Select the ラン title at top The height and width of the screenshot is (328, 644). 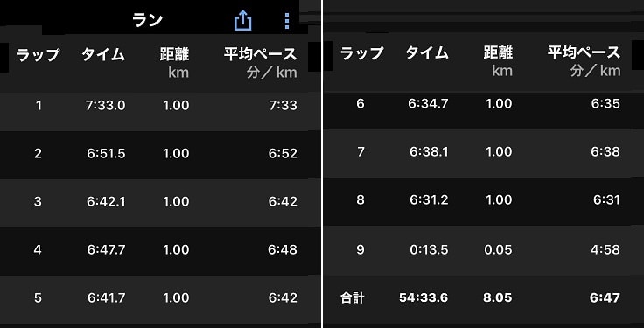(x=148, y=20)
